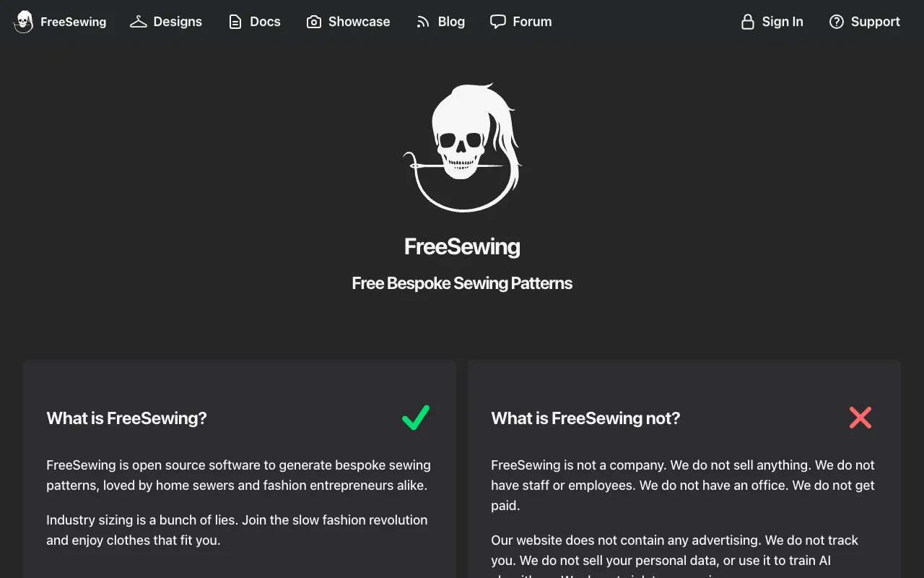Click the Support label
This screenshot has width=924, height=578.
pos(875,22)
